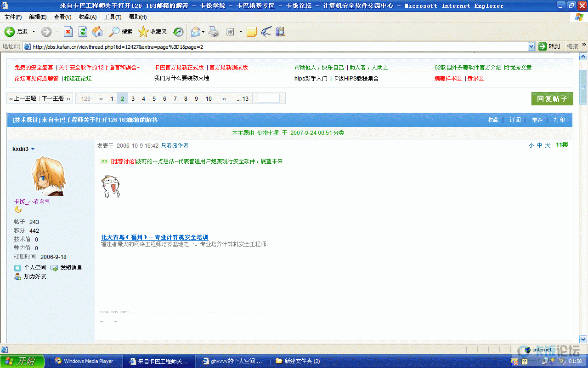Click the laughing emoticon image in post
588x368 pixels.
click(110, 186)
